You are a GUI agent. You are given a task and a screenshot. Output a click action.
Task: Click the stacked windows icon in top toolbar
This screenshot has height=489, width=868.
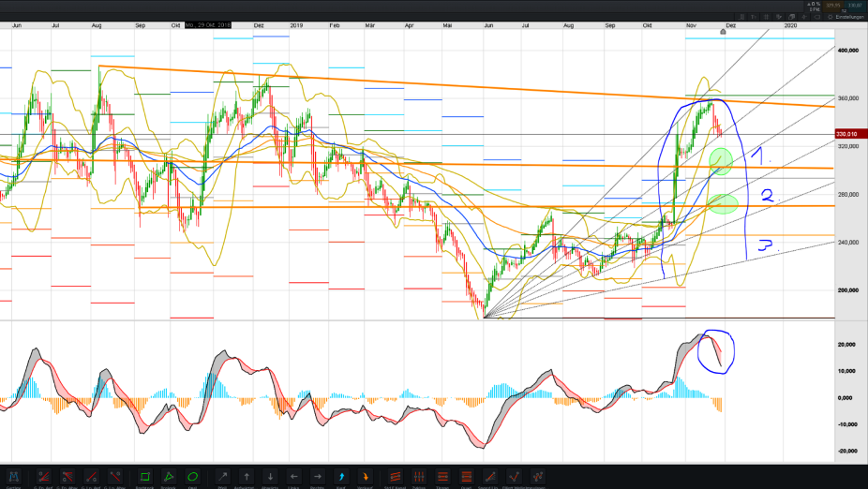coord(792,17)
